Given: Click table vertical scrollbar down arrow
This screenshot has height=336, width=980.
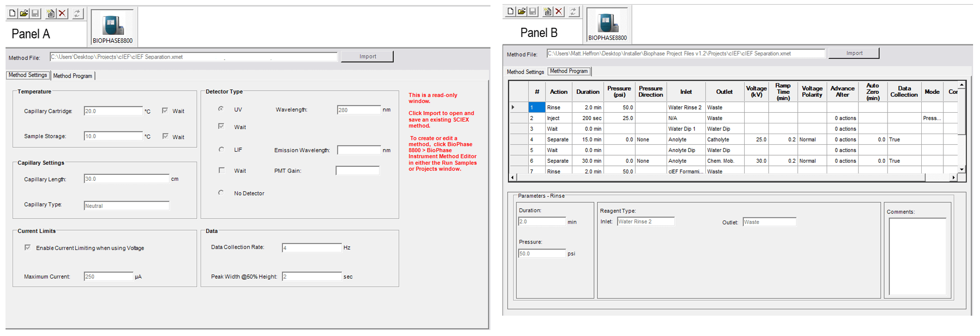Looking at the screenshot, I should [x=962, y=169].
